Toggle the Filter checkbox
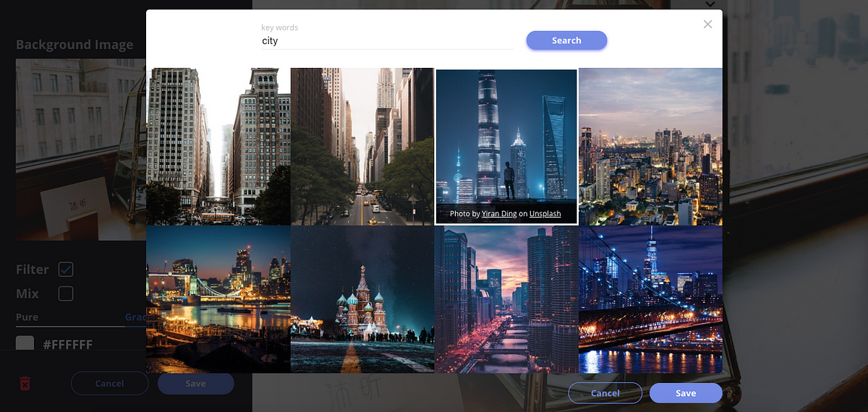 coord(66,270)
